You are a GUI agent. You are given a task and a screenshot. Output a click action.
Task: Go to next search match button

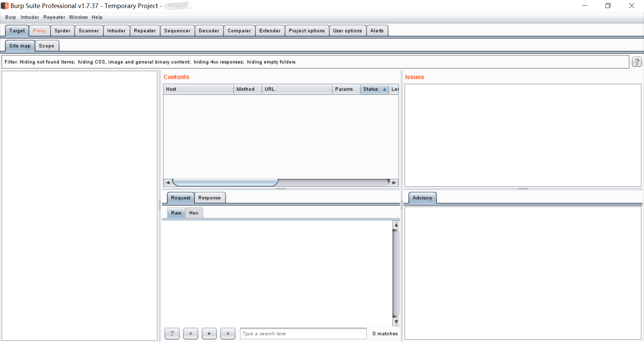(228, 334)
